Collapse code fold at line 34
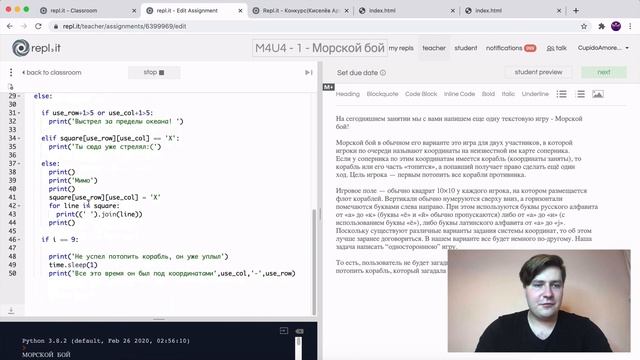The image size is (640, 360). click(19, 138)
